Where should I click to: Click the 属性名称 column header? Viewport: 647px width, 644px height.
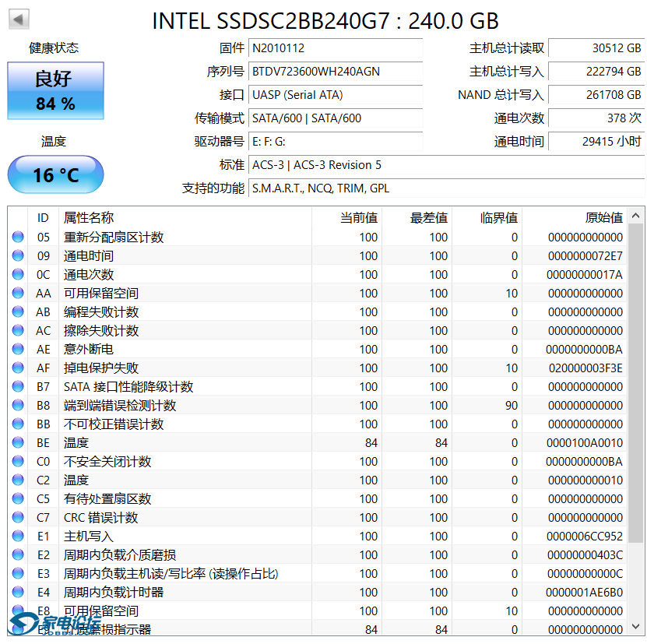(185, 217)
